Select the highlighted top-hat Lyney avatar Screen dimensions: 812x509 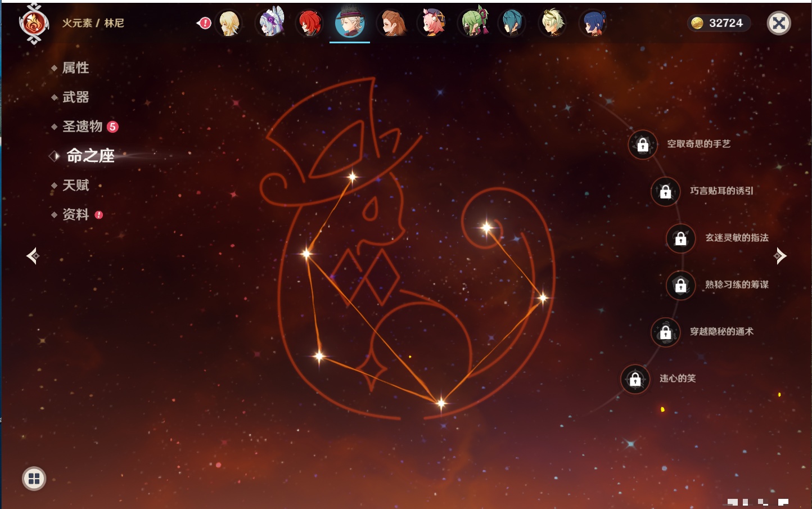tap(350, 23)
